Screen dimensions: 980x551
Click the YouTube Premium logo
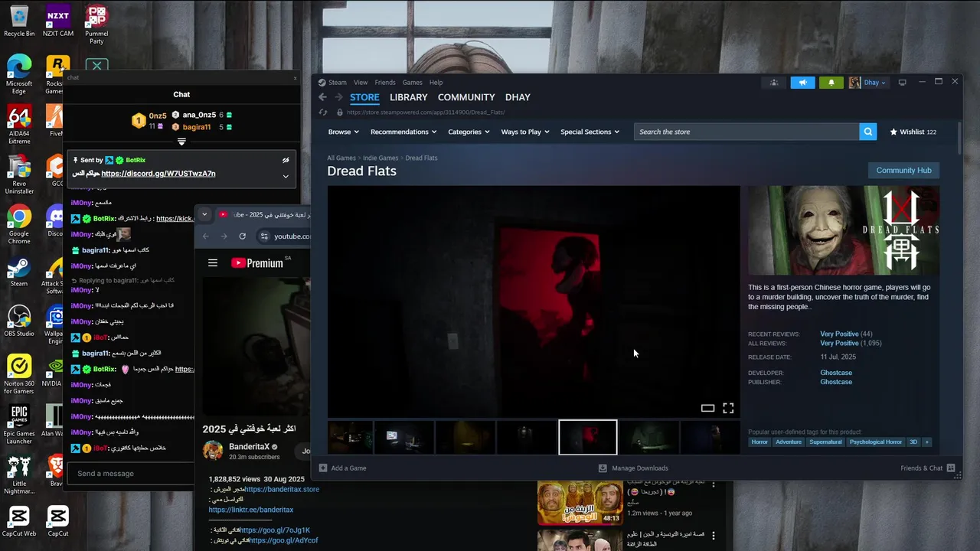[x=257, y=263]
